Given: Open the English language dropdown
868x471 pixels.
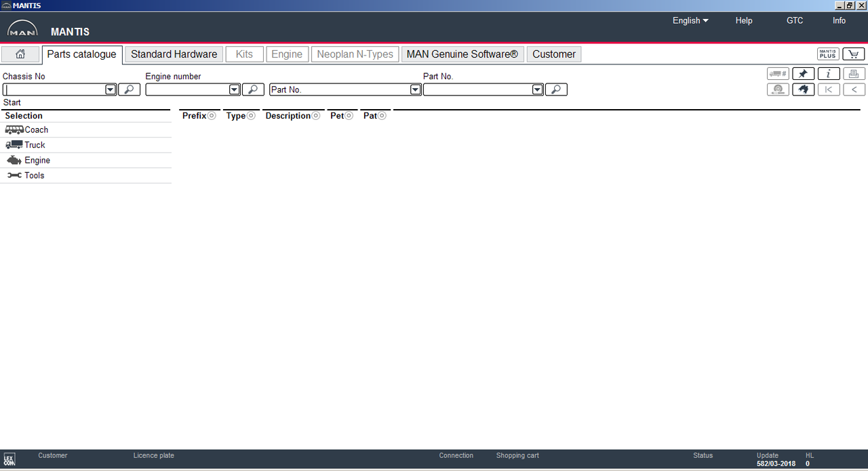Looking at the screenshot, I should pos(690,20).
